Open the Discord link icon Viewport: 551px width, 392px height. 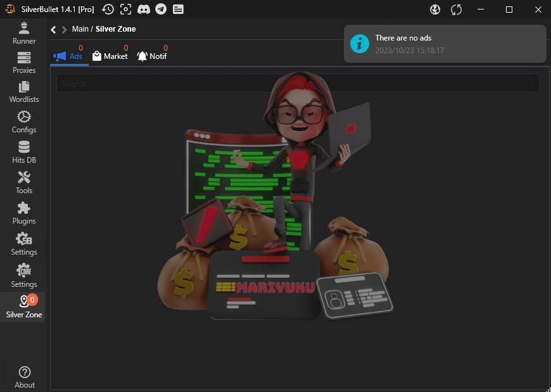pos(144,9)
